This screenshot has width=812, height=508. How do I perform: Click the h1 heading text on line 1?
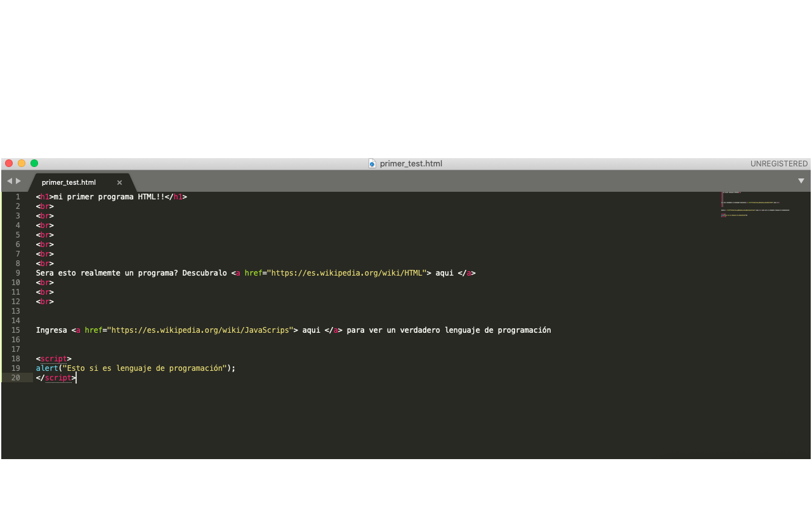coord(108,197)
